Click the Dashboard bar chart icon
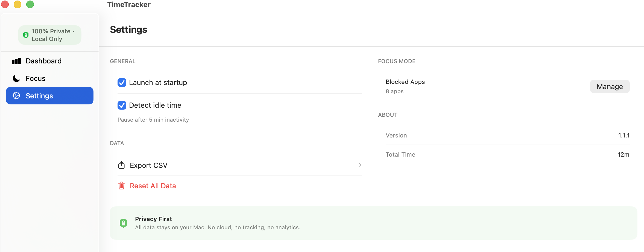Screen dimensions: 644x252 (16, 61)
